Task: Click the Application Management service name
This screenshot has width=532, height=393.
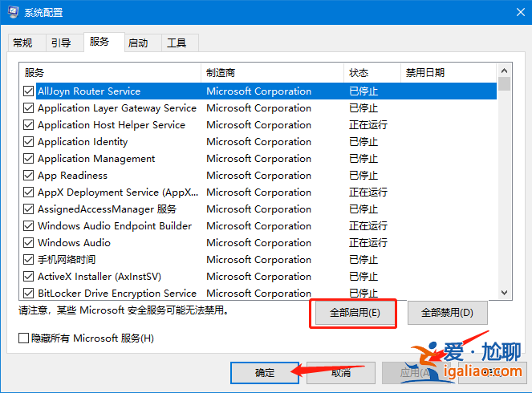Action: pyautogui.click(x=96, y=158)
